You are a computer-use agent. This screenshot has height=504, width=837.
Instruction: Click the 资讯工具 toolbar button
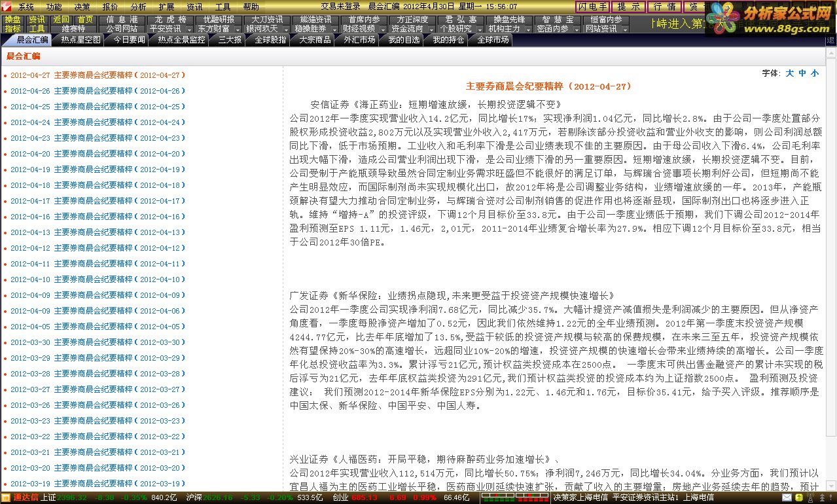(37, 24)
